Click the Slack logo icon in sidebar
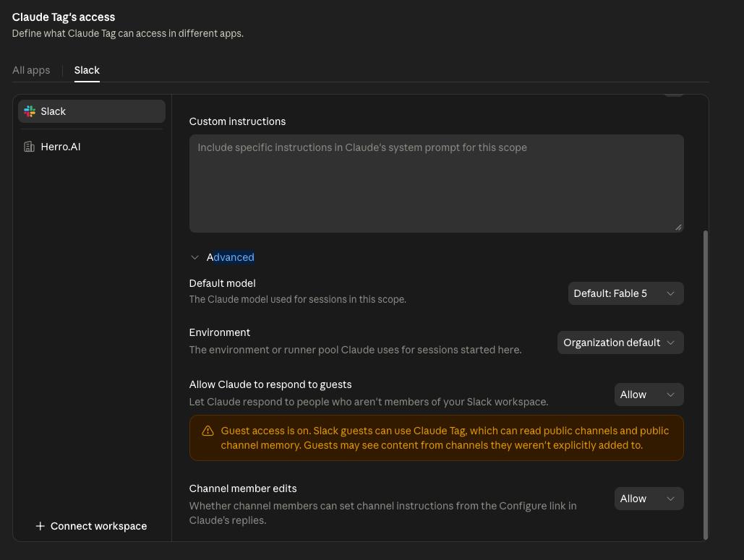This screenshot has width=744, height=560. [30, 111]
